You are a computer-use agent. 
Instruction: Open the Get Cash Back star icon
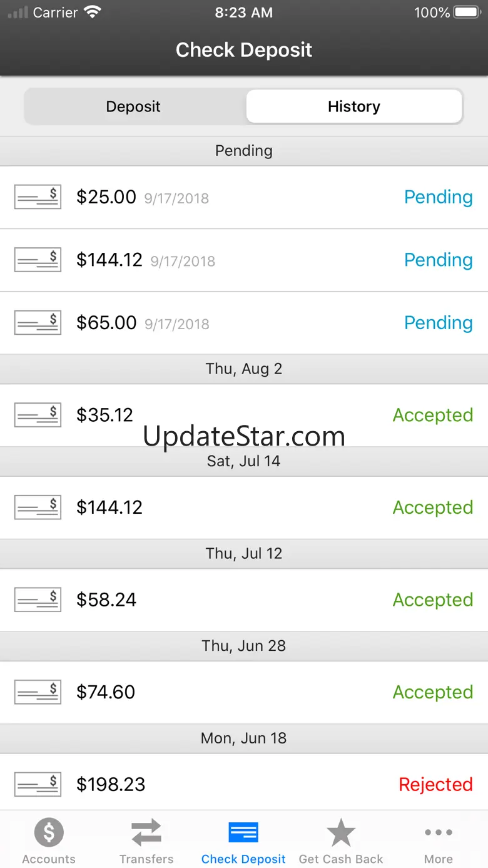[x=341, y=832]
